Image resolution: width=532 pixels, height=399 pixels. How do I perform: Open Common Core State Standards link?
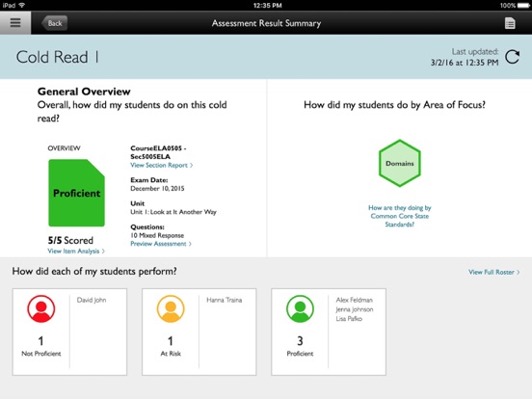pos(400,216)
